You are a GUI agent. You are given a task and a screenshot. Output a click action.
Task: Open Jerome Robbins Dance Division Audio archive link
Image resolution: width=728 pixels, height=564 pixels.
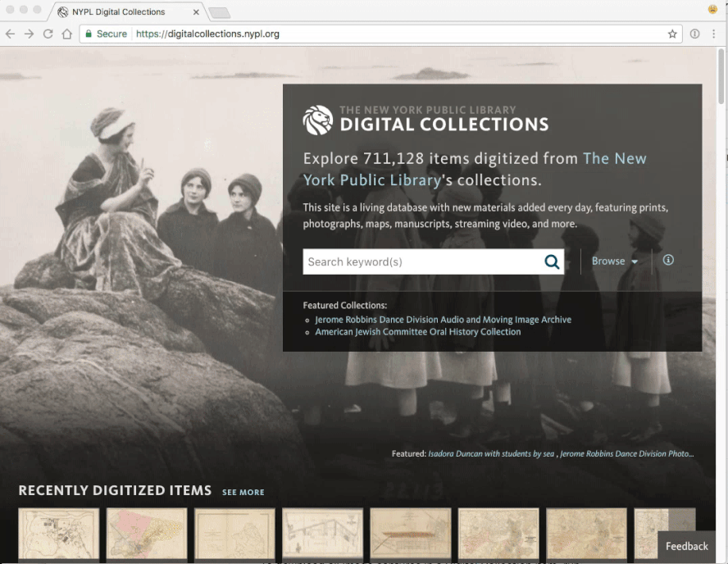click(x=443, y=320)
